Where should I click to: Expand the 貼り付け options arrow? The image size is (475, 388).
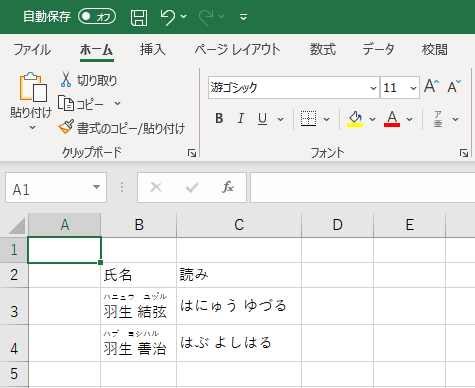[x=32, y=127]
